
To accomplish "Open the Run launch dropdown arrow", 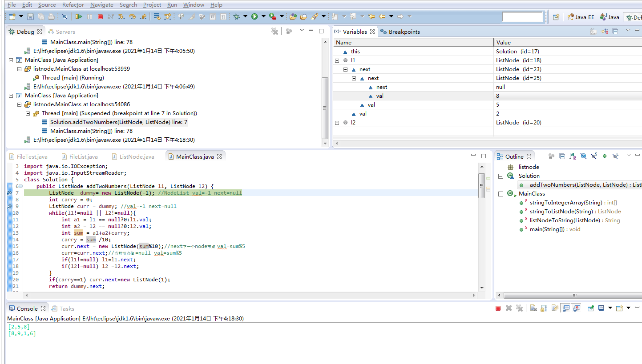I will click(x=263, y=16).
